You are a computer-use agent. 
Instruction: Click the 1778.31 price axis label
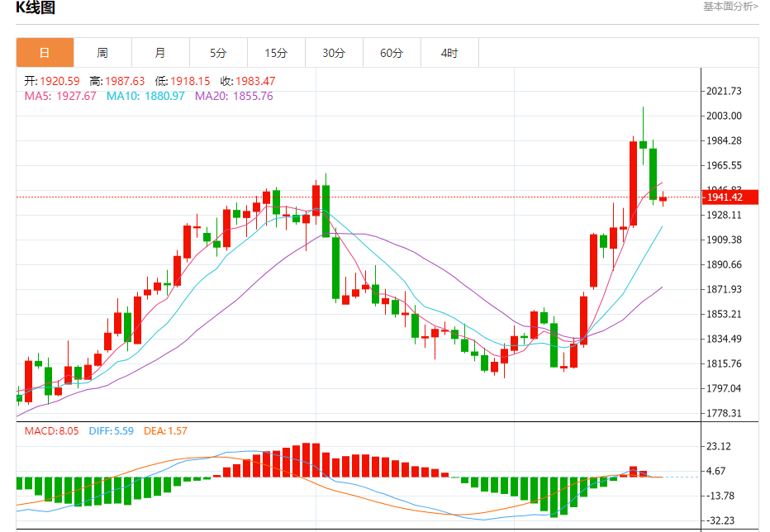click(x=724, y=413)
